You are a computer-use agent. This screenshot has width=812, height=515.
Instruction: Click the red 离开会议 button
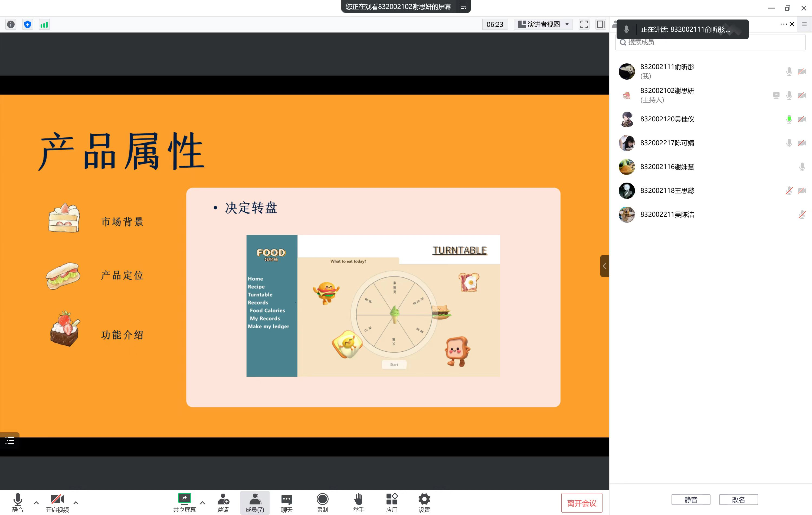[581, 503]
